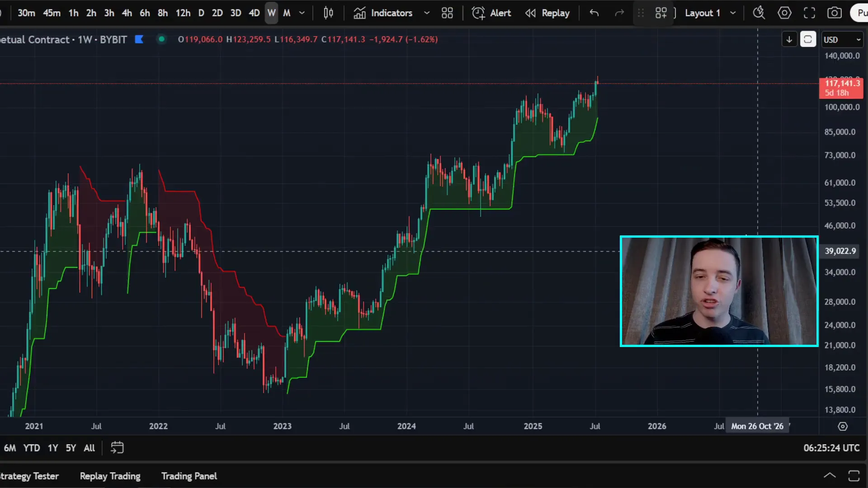The image size is (868, 488).
Task: Switch to the monthly M timeframe
Action: tap(287, 13)
